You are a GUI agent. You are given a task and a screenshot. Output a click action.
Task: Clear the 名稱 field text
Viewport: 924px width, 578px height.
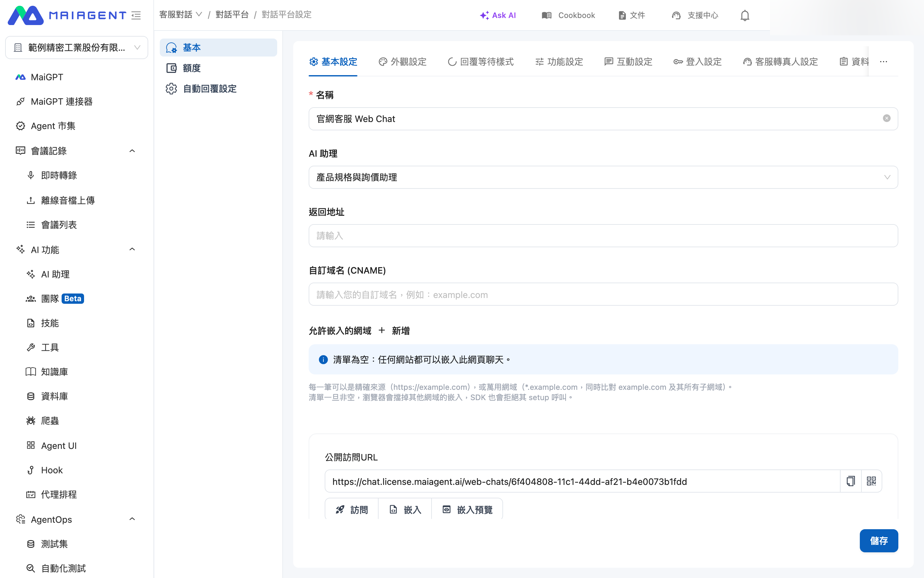coord(886,118)
